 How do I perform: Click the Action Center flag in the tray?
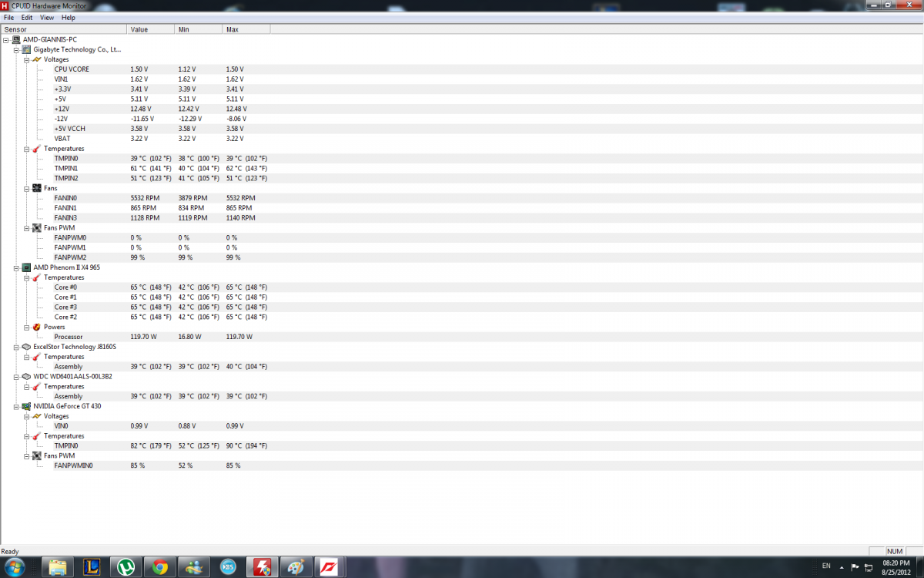pyautogui.click(x=855, y=566)
